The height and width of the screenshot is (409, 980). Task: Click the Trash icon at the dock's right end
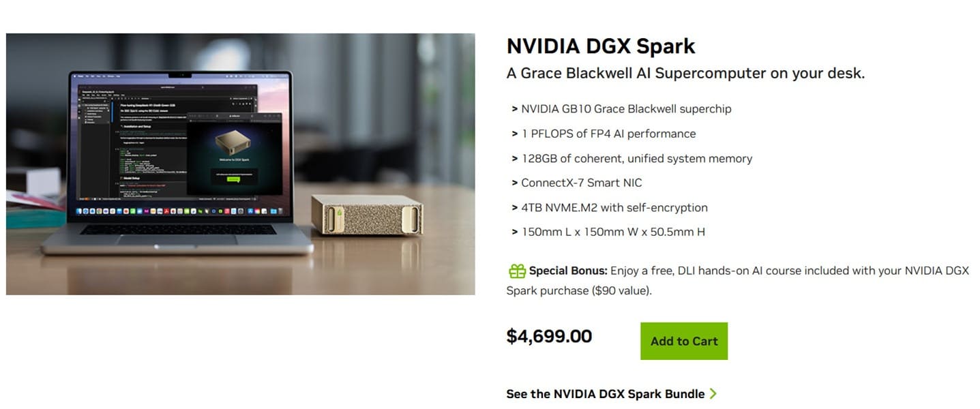click(x=281, y=211)
